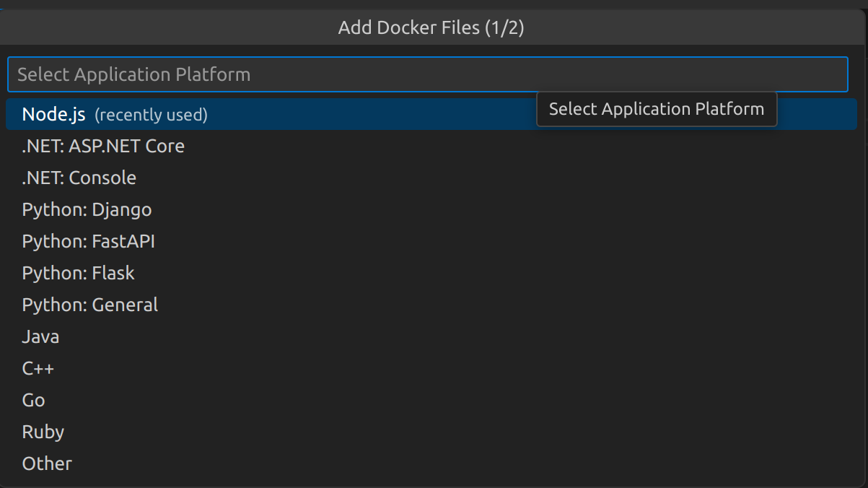The width and height of the screenshot is (868, 488).
Task: Select the Python: General option
Action: pos(89,305)
